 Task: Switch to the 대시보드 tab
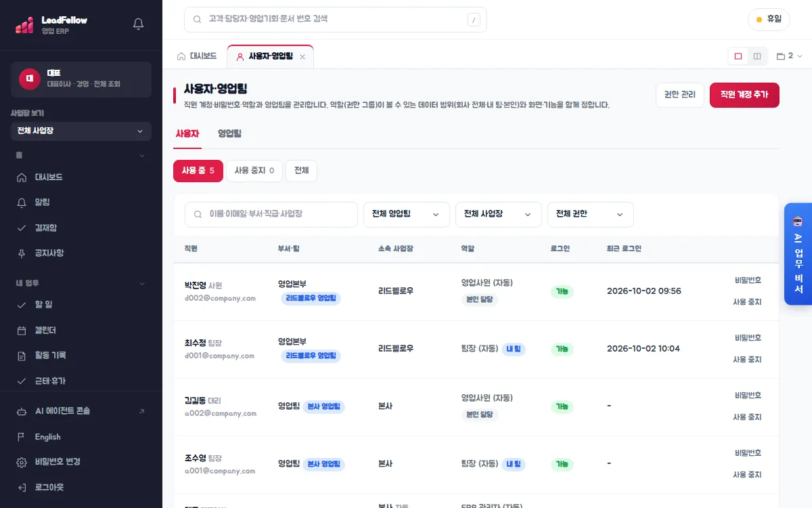[197, 56]
